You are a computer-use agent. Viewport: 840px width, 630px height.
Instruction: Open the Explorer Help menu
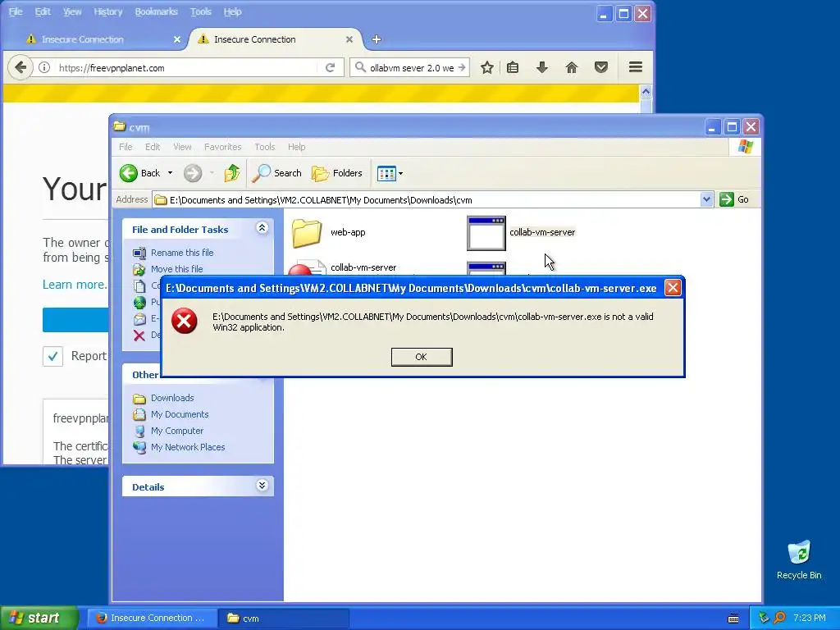click(x=296, y=147)
